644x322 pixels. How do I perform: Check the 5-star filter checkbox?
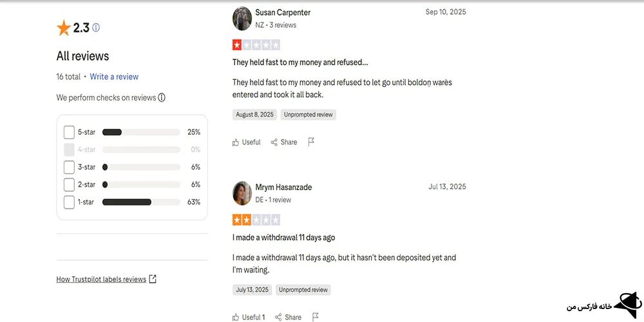70,132
